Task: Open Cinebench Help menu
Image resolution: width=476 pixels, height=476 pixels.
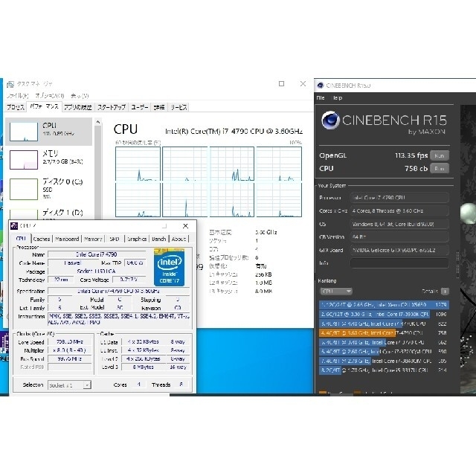Action: pyautogui.click(x=338, y=97)
